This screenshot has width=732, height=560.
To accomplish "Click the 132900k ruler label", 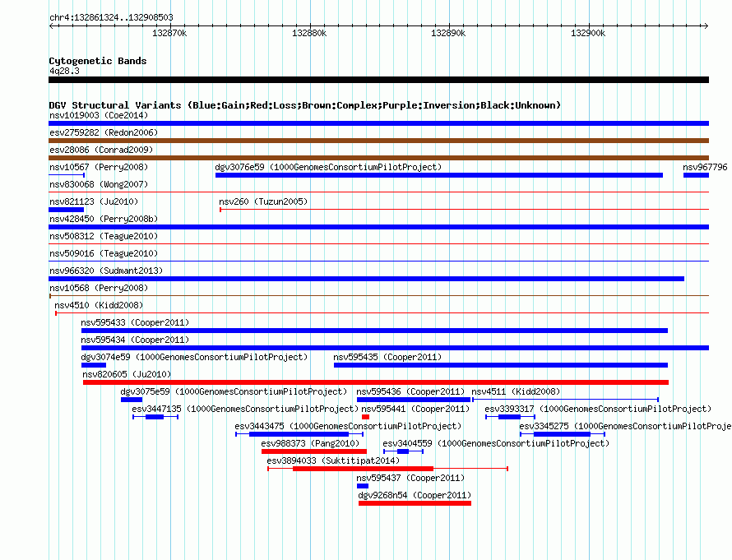I will coord(588,33).
